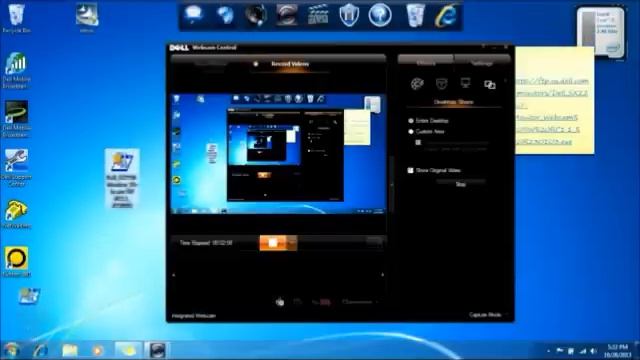640x360 pixels.
Task: Open the Recycle Bin desktop icon
Action: tap(16, 18)
